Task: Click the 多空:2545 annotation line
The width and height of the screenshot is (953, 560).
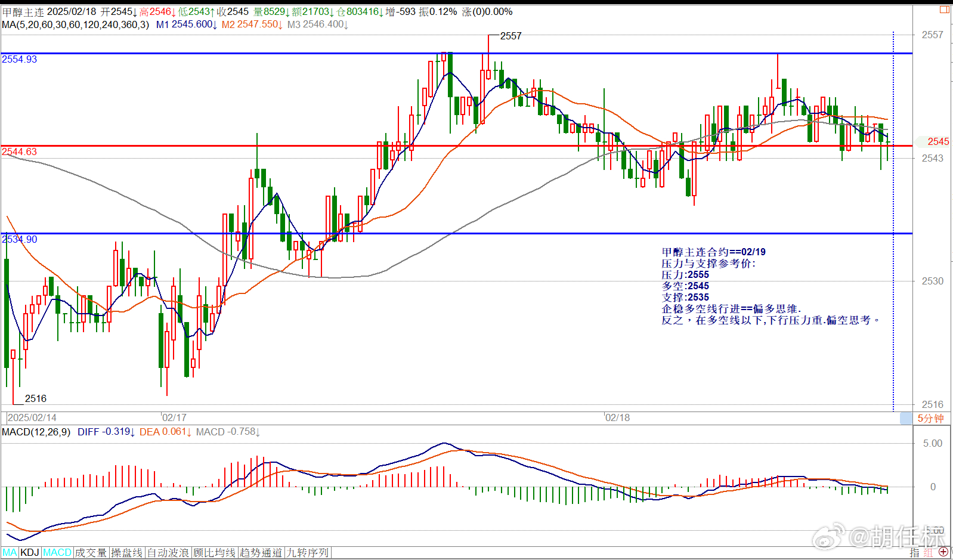Action: pyautogui.click(x=685, y=286)
